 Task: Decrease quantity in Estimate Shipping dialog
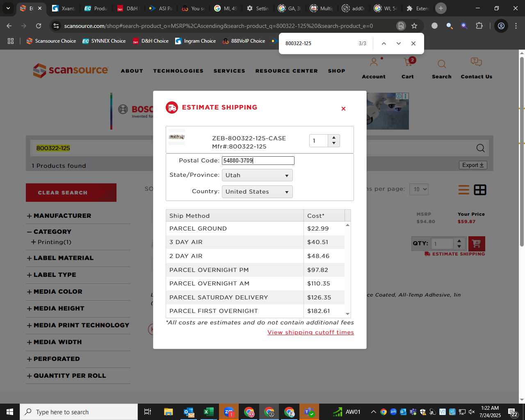tap(334, 143)
